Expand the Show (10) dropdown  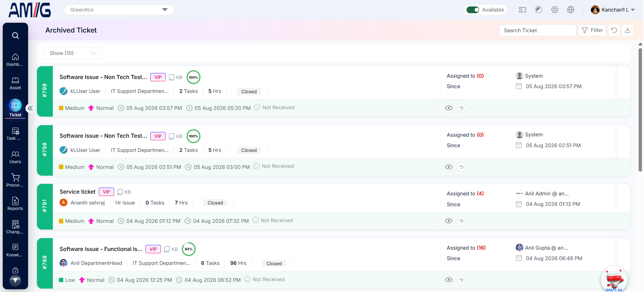(73, 53)
